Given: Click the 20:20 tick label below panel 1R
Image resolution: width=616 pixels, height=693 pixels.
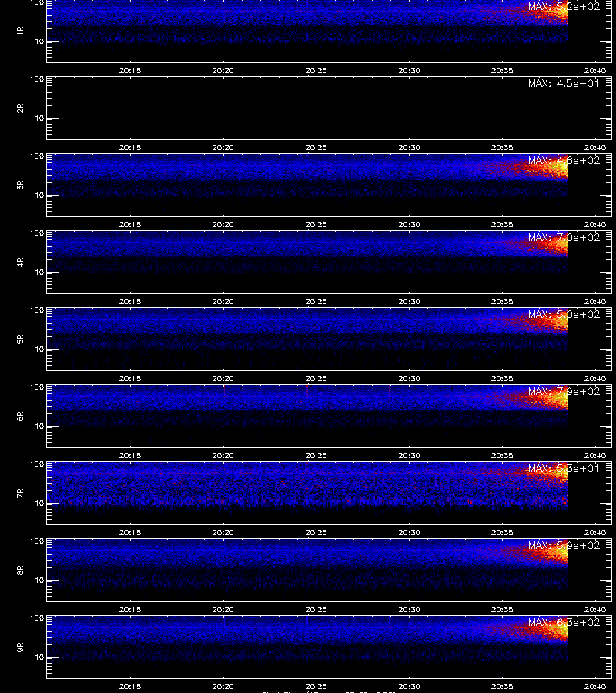Looking at the screenshot, I should [x=223, y=70].
